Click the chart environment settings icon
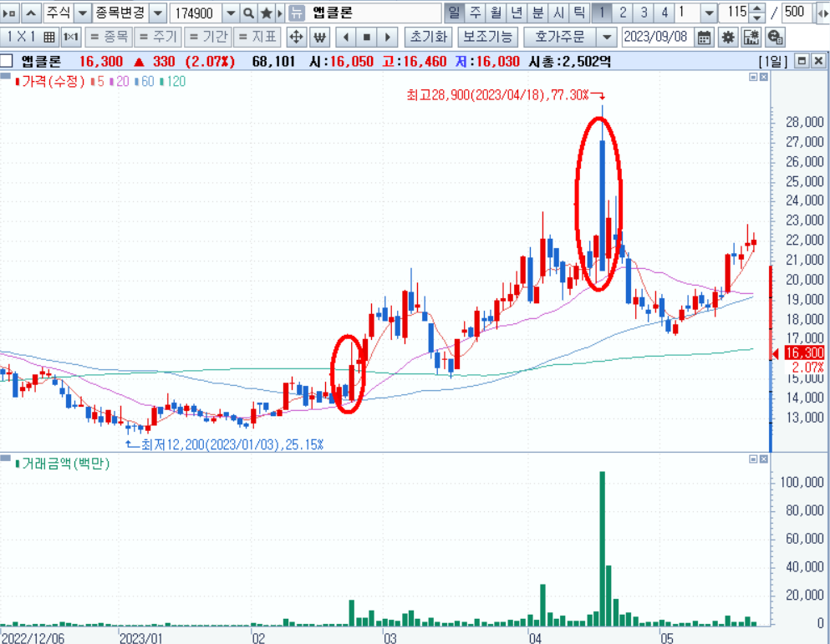 751,37
